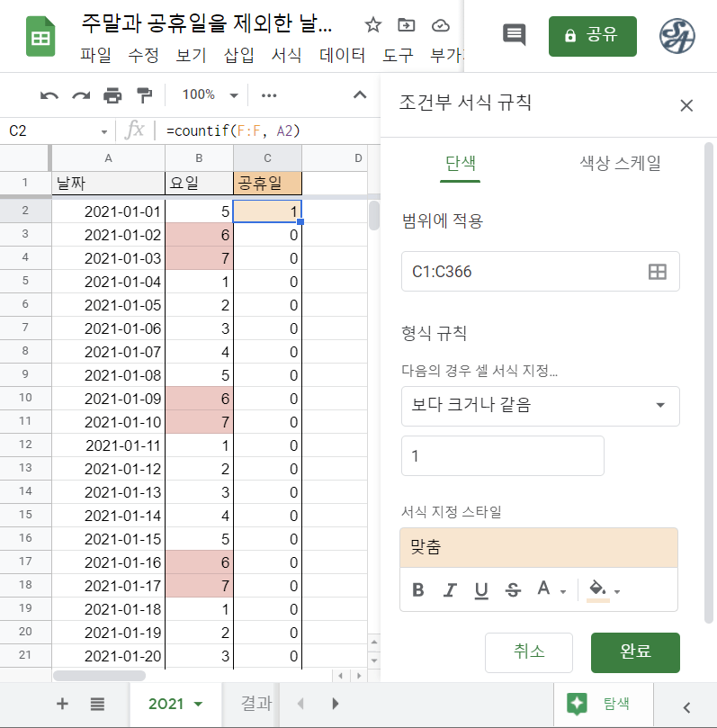Click the 취소 button
The width and height of the screenshot is (717, 728).
528,652
